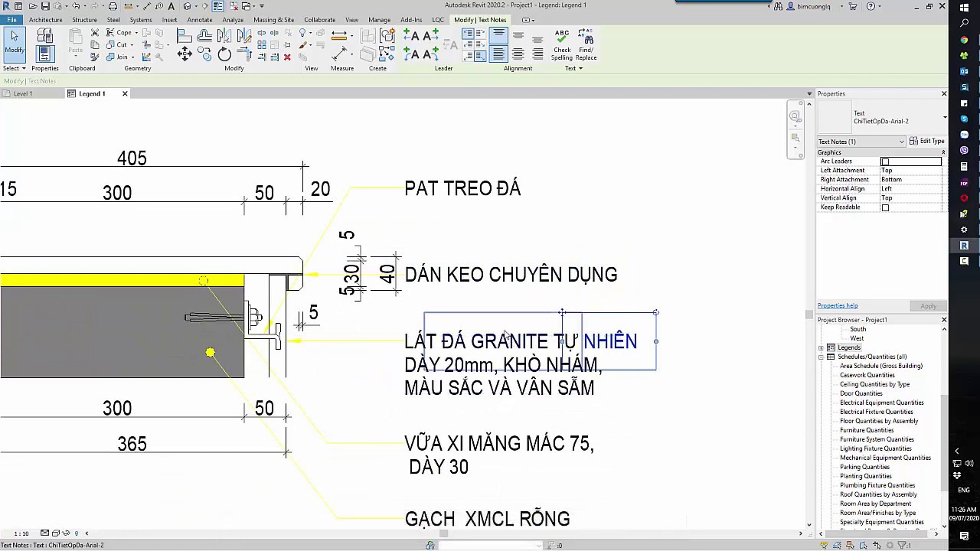Click the Apply button in Properties
This screenshot has height=551, width=980.
pyautogui.click(x=928, y=306)
